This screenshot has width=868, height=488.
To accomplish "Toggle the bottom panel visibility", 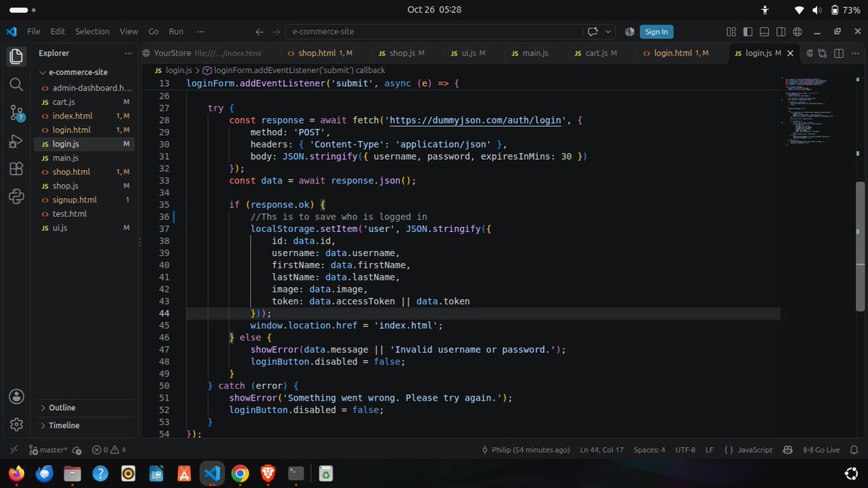I will [764, 32].
